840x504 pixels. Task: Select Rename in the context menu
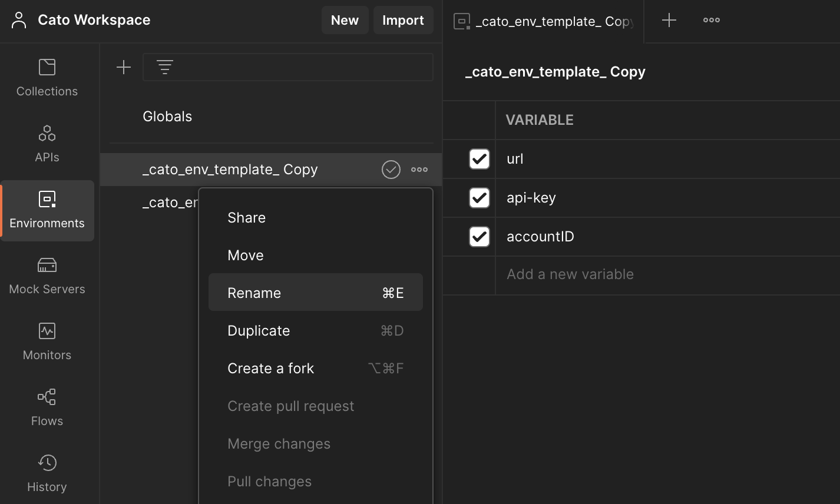pos(254,293)
